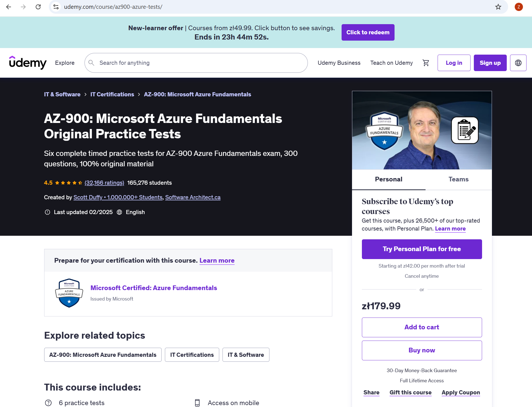
Task: Select IT & Software topic chip
Action: (246, 355)
